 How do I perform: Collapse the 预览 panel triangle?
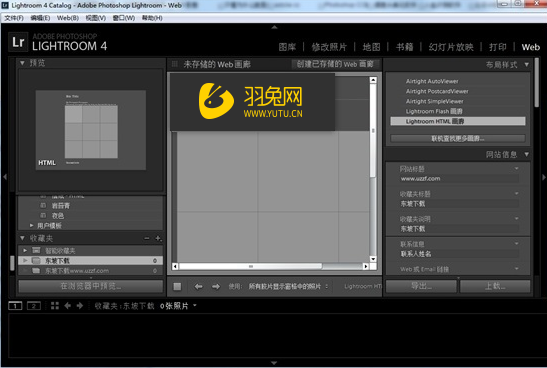pos(22,63)
